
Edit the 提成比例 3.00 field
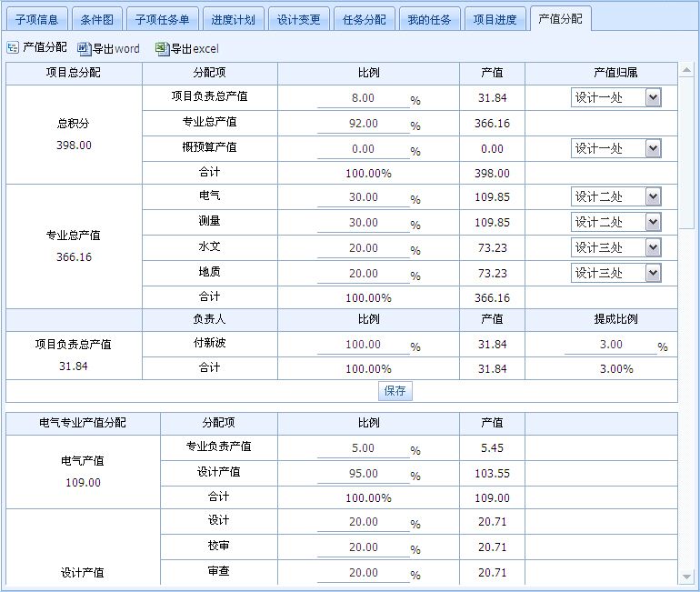click(610, 345)
